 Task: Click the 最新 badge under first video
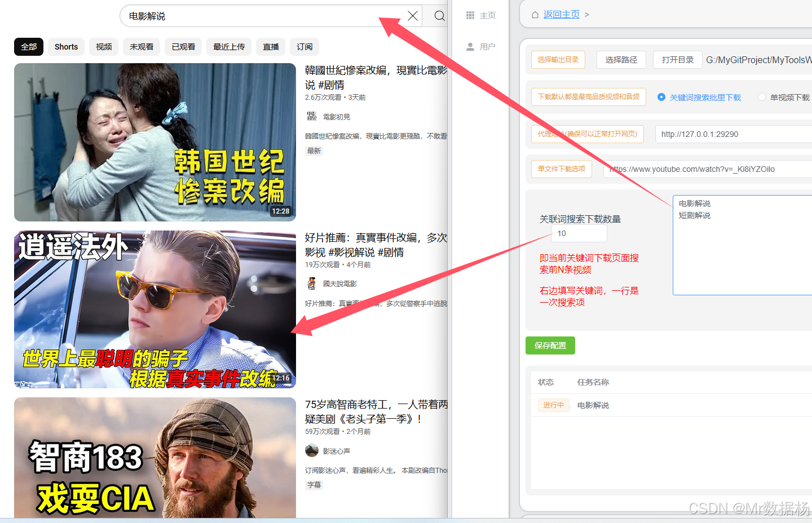click(314, 150)
